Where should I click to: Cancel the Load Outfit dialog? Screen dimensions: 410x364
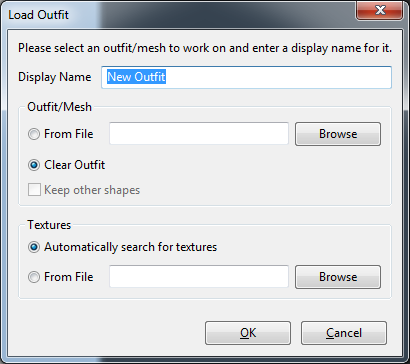(x=344, y=333)
